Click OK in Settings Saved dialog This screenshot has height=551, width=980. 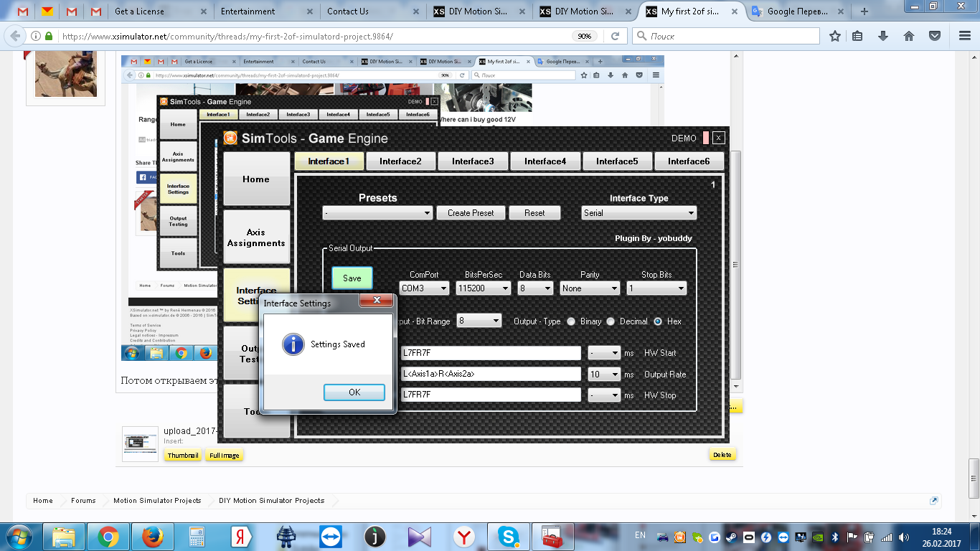click(x=354, y=392)
